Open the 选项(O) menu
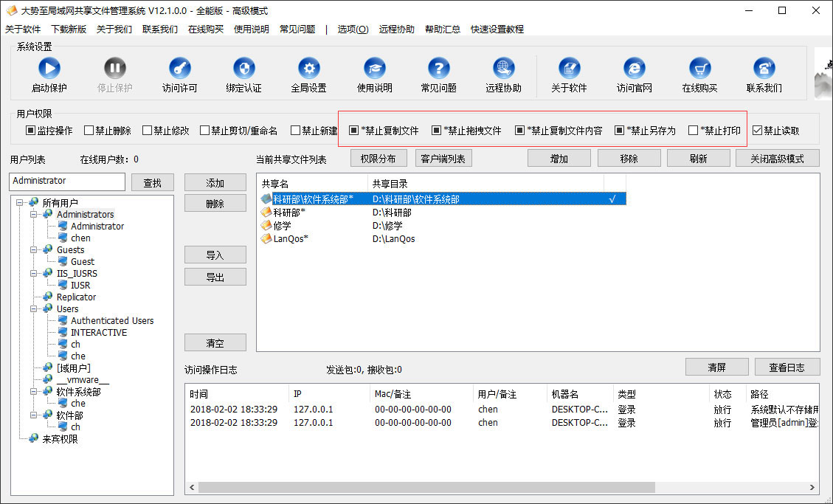Viewport: 833px width, 504px height. pyautogui.click(x=352, y=30)
